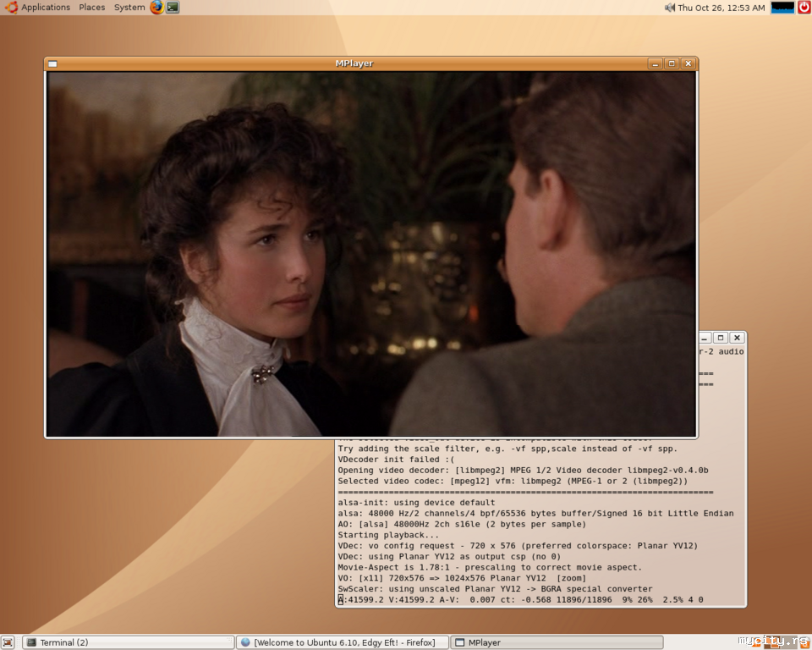Click the 'Movie-Aspect is 1.78:1' terminal line
Image resolution: width=812 pixels, height=650 pixels.
(x=490, y=567)
